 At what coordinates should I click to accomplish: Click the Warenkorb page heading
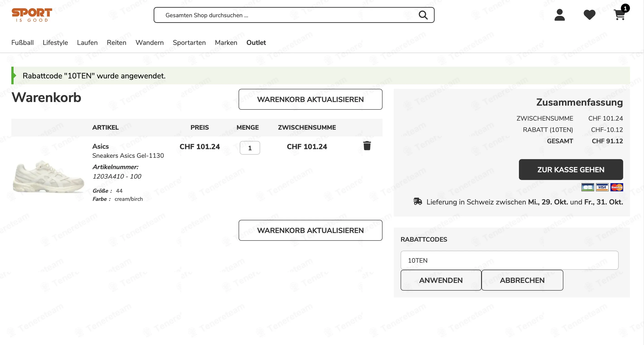click(46, 97)
